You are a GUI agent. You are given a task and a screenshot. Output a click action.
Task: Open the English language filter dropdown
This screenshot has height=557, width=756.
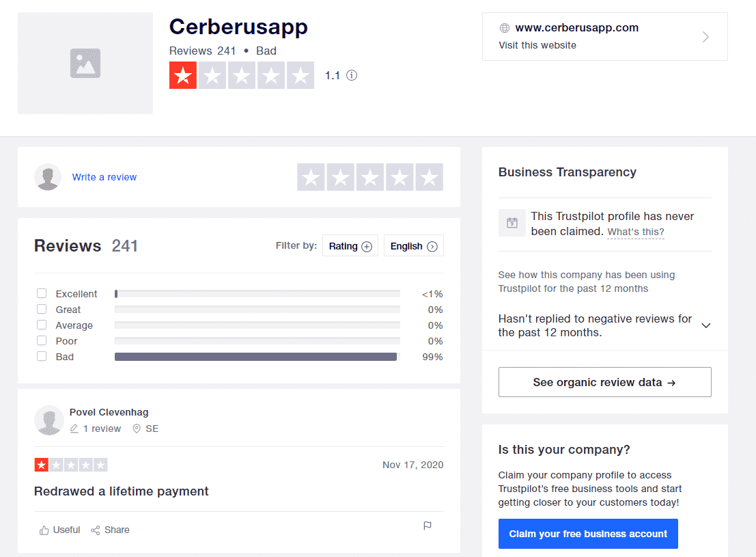click(x=413, y=245)
